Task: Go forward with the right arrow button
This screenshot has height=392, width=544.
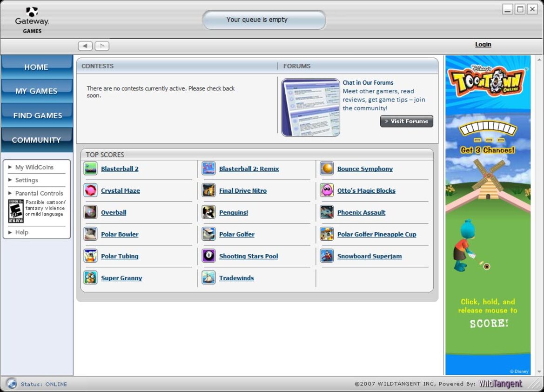Action: click(x=102, y=46)
